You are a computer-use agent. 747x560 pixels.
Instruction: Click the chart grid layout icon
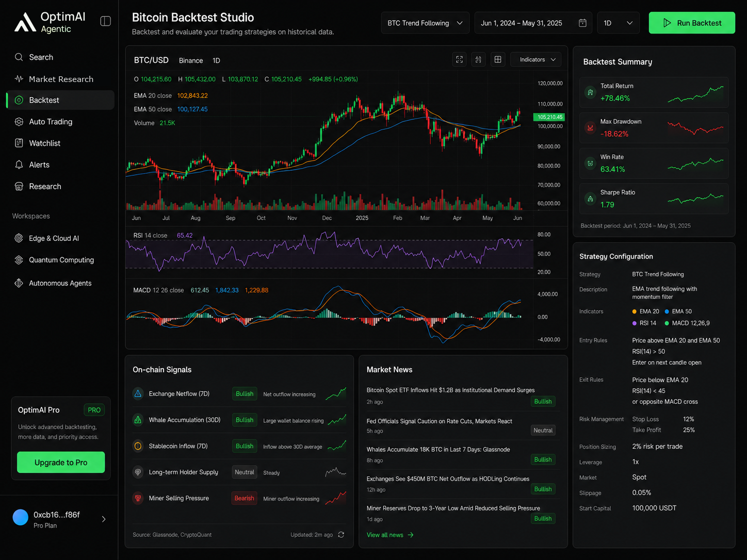[x=498, y=60]
